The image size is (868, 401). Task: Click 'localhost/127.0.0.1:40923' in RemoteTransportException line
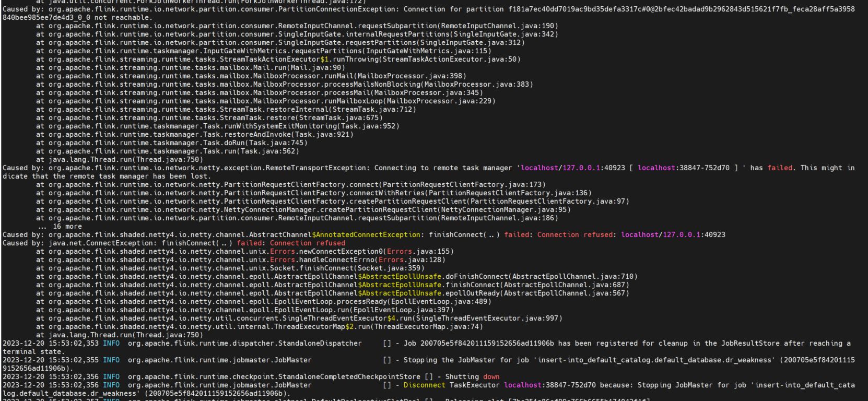(x=573, y=168)
